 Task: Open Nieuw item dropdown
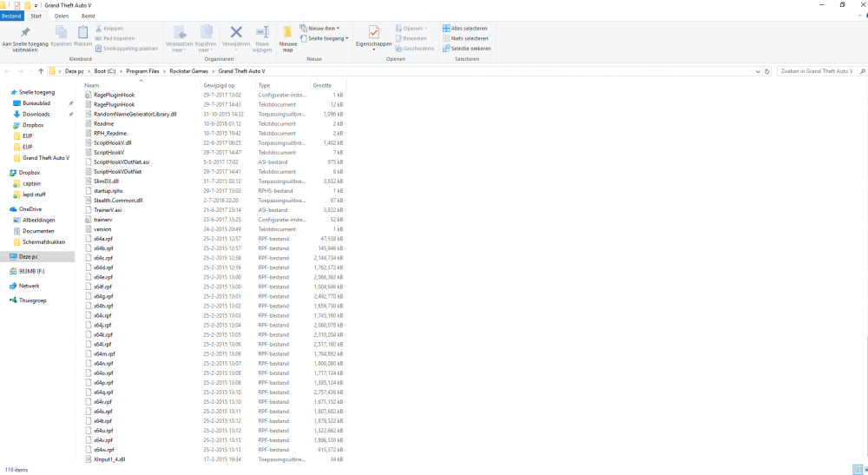(x=319, y=29)
